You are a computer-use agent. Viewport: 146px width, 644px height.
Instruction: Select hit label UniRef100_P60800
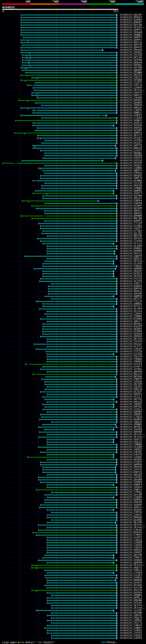(x=131, y=593)
